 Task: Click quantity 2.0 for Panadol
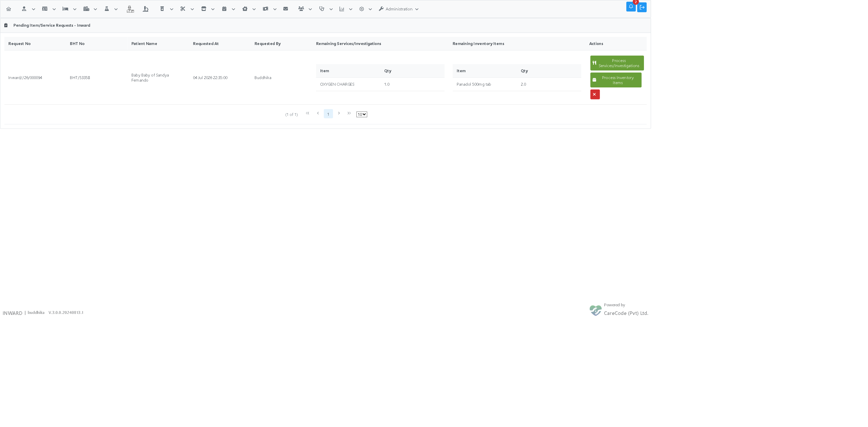point(523,85)
